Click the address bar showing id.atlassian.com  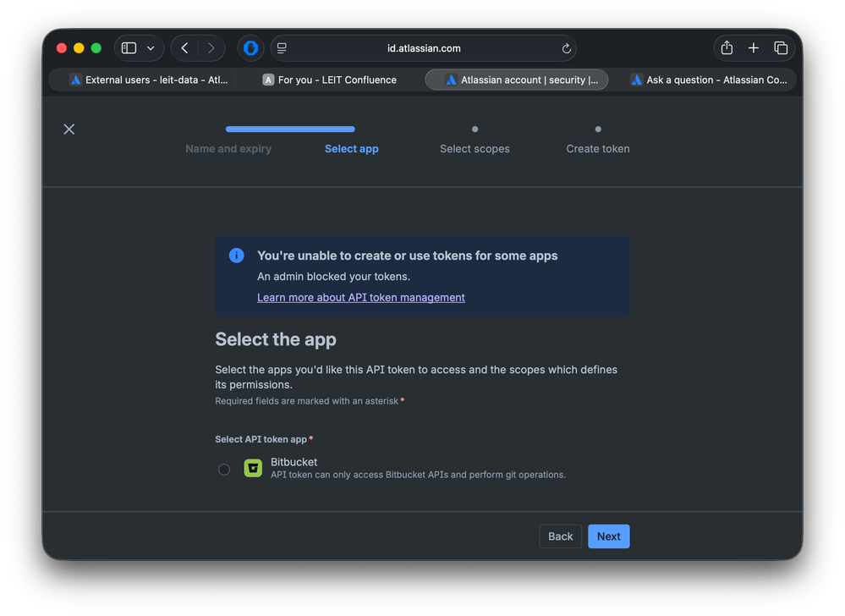424,48
